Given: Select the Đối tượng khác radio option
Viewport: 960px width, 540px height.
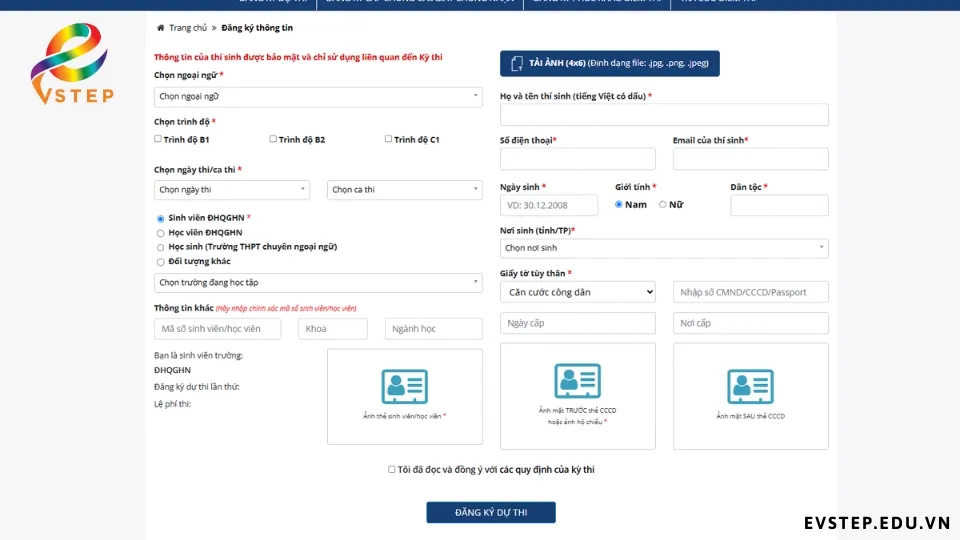Looking at the screenshot, I should pyautogui.click(x=160, y=262).
